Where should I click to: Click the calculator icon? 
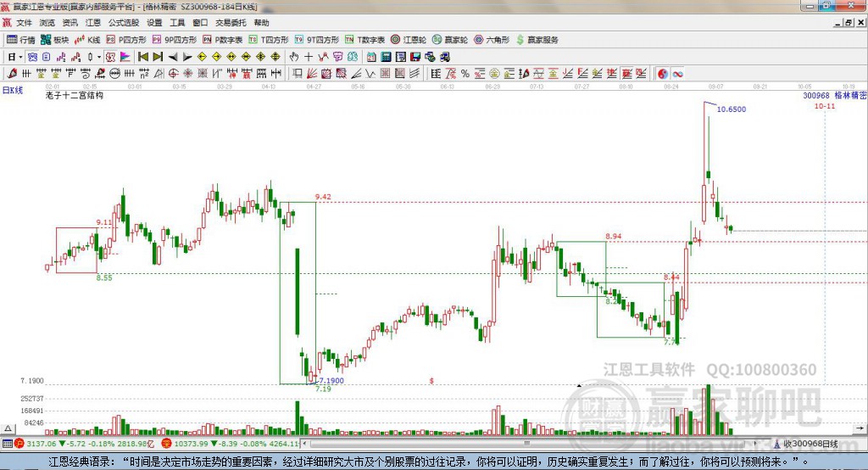click(386, 57)
